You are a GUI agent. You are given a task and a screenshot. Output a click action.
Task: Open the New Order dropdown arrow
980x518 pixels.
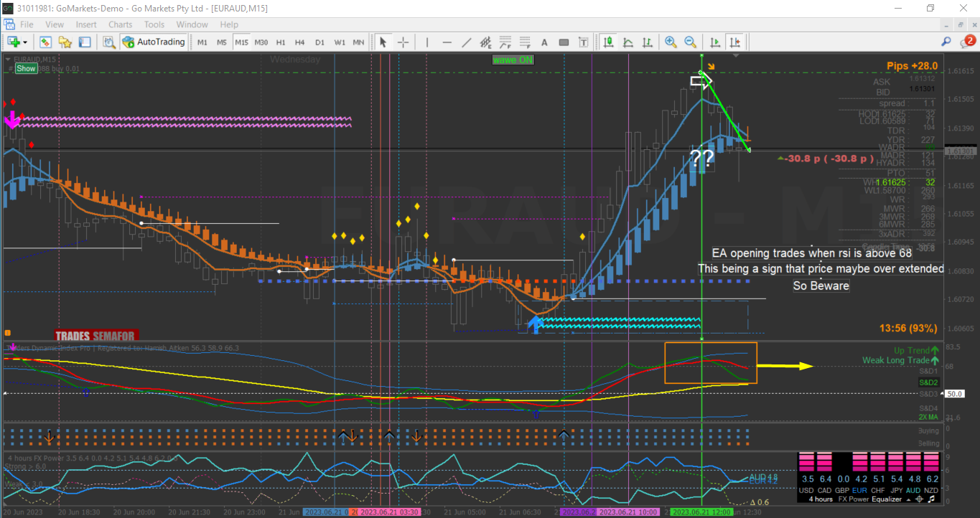[25, 42]
